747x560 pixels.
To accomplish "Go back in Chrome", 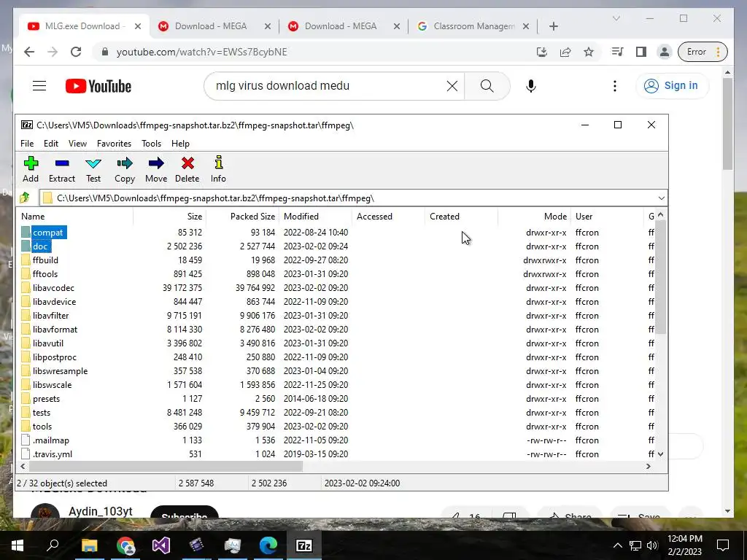I will coord(29,52).
